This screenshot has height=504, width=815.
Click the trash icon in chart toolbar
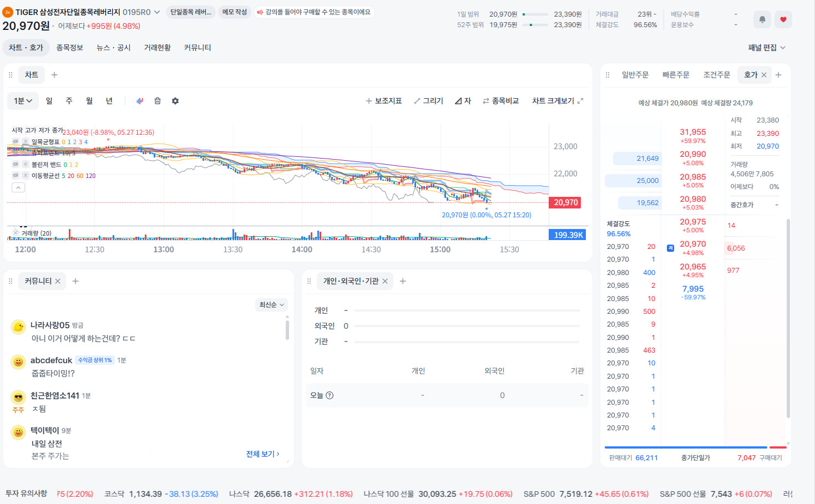pos(158,101)
